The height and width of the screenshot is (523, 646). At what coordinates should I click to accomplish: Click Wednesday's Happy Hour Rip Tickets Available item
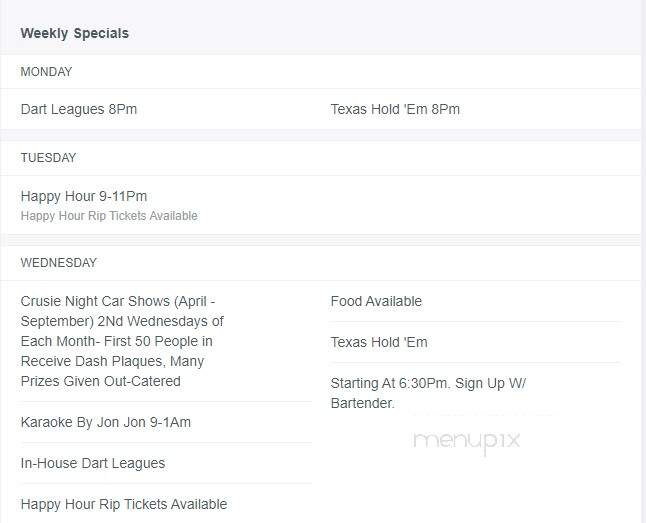tap(124, 504)
